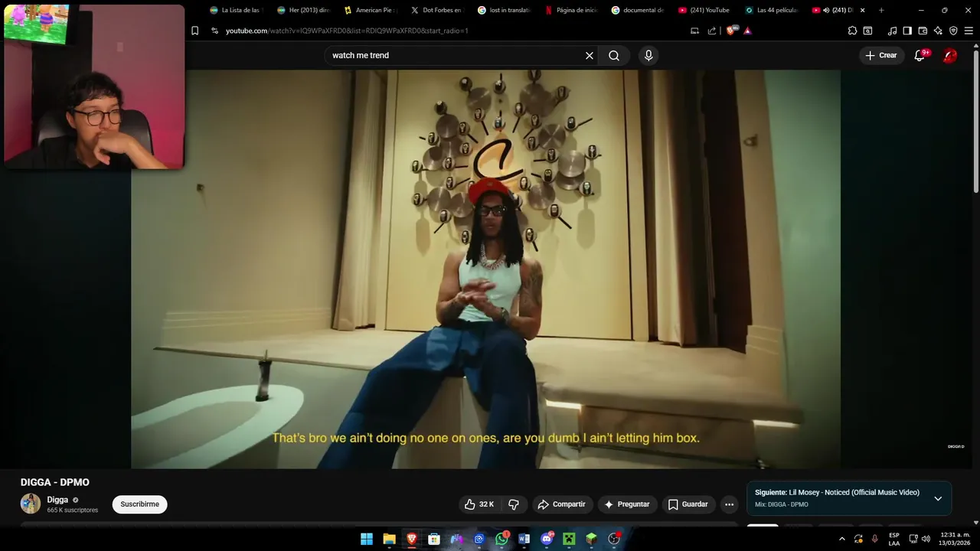
Task: Click the tray microphone icon
Action: [x=874, y=539]
